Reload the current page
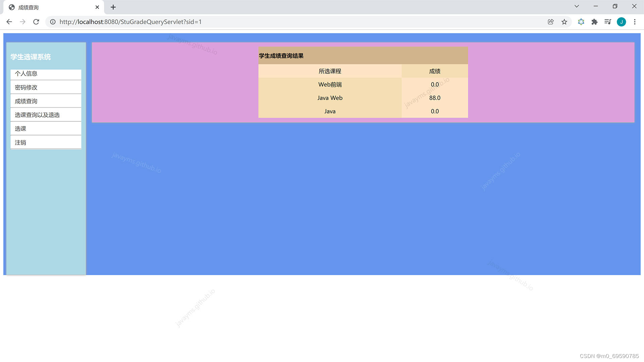The height and width of the screenshot is (362, 644). 36,22
